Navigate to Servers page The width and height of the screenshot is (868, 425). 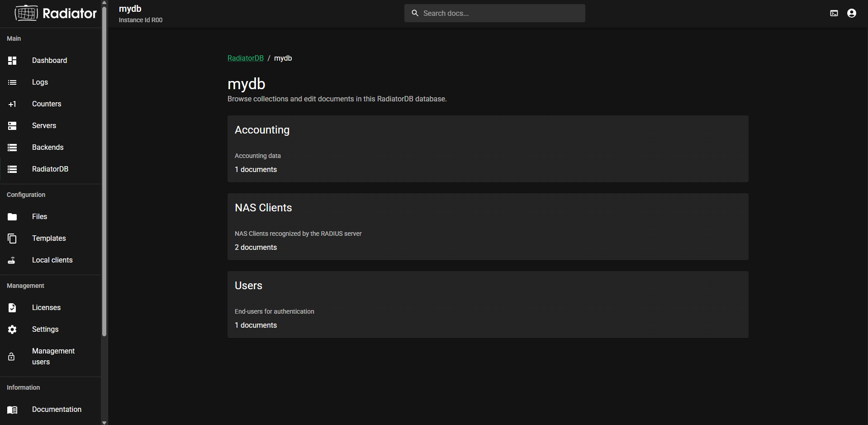[44, 126]
